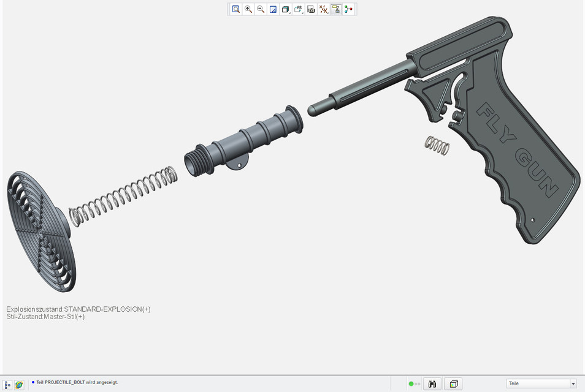Screen dimensions: 585x392
Task: Click the 3D selection box icon
Action: coord(453,384)
